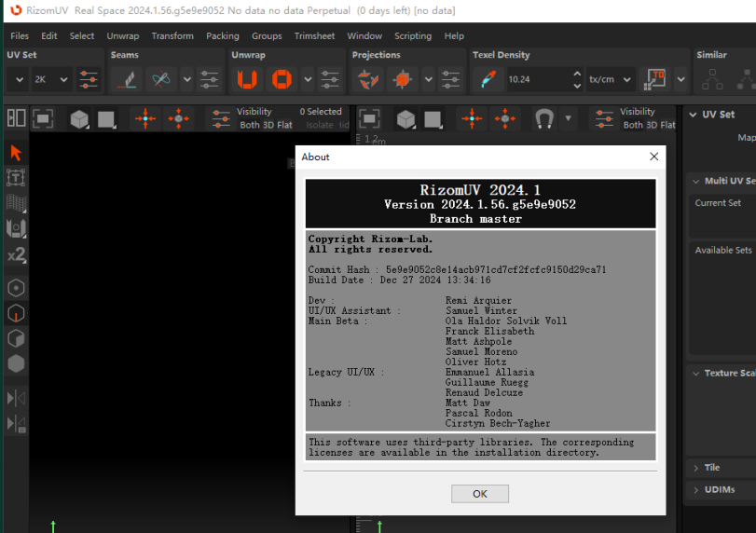
Task: Close the About dialog
Action: pos(653,157)
